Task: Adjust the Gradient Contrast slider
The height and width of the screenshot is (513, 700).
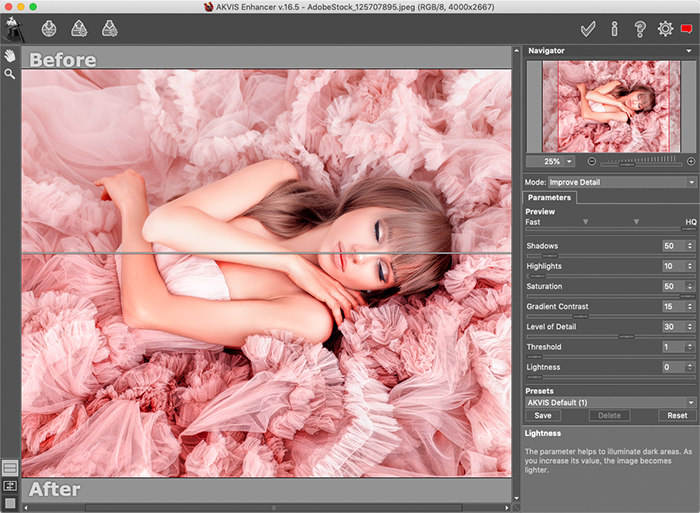Action: (611, 316)
